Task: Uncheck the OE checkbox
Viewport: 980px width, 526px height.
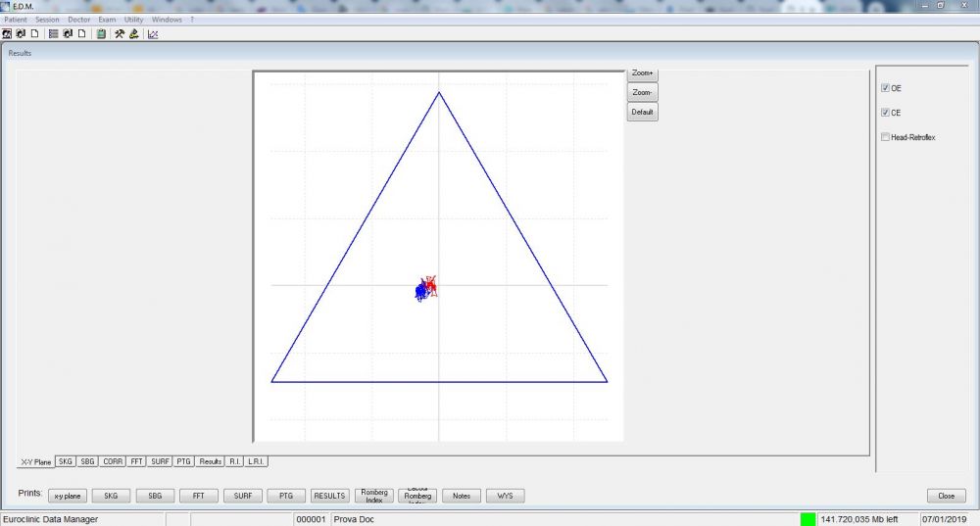Action: tap(886, 88)
